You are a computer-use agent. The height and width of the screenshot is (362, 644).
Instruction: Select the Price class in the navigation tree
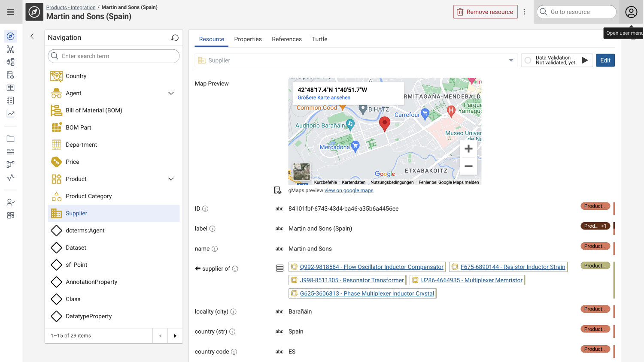[x=72, y=162]
